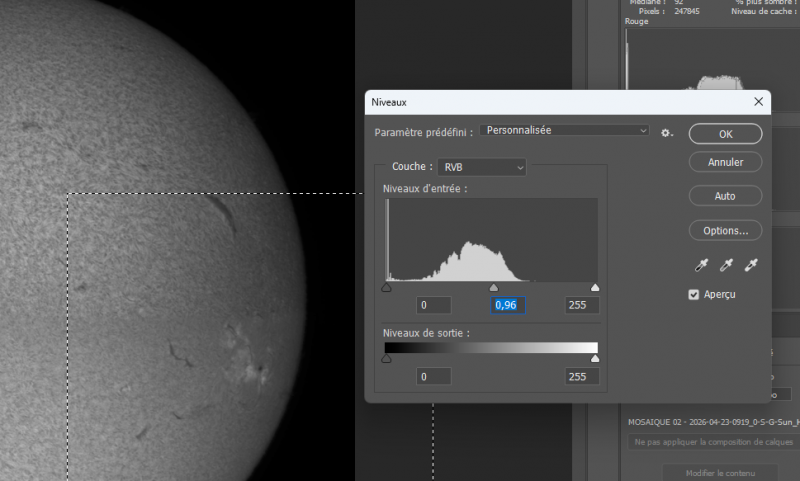This screenshot has height=481, width=800.
Task: Open the Options... button
Action: [726, 231]
